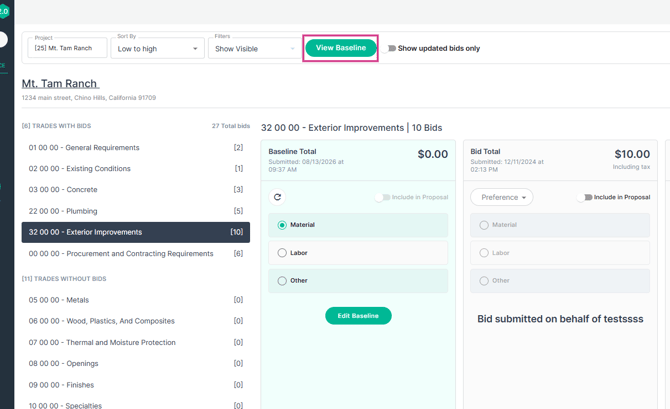Toggle Show updated bids only switch
670x409 pixels.
click(389, 49)
